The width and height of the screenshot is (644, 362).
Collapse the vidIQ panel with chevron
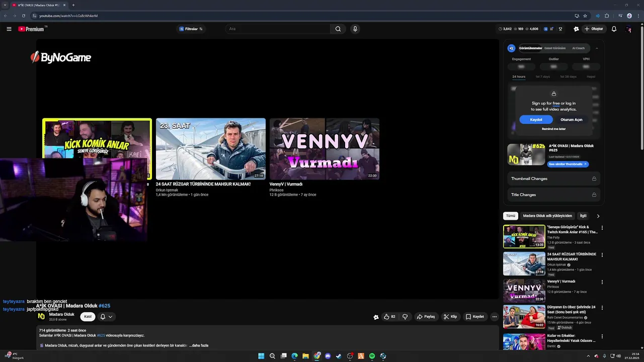[597, 48]
